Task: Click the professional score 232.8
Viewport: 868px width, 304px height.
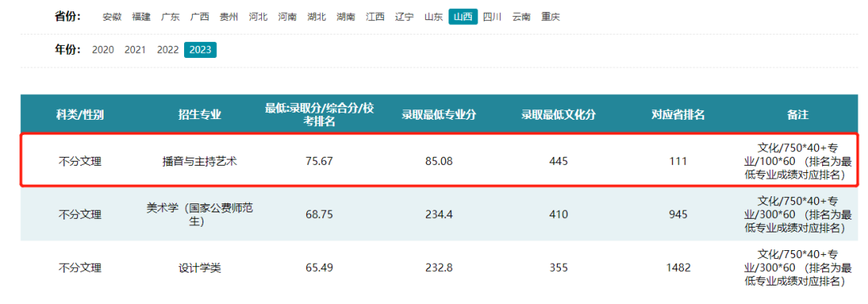Action: coord(439,268)
